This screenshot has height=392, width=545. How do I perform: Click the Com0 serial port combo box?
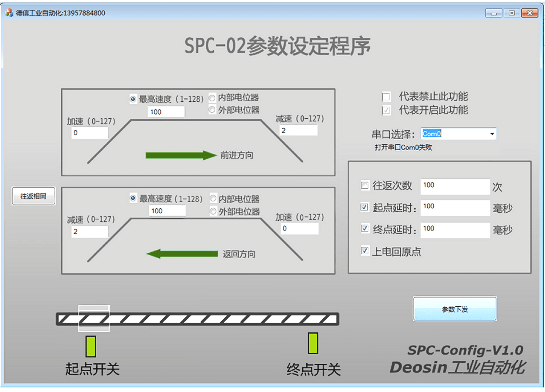[454, 134]
